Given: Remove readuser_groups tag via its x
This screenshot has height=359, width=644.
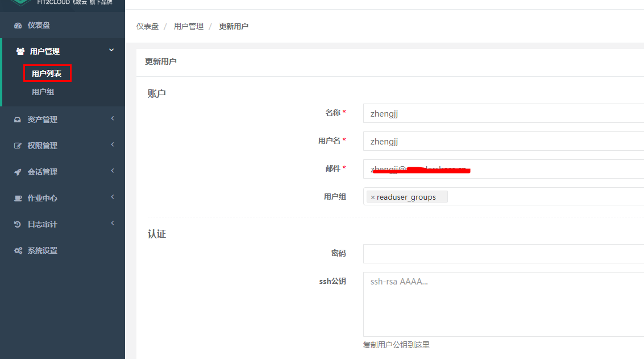Looking at the screenshot, I should coord(373,197).
